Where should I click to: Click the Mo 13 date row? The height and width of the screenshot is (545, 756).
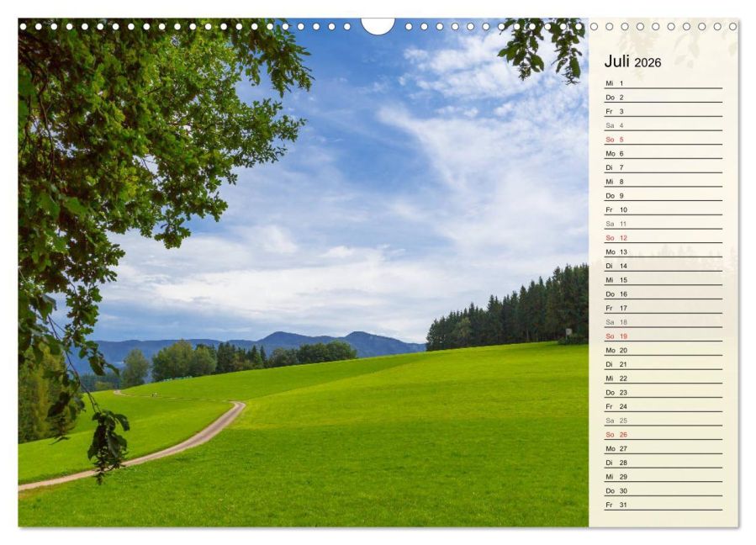point(618,253)
